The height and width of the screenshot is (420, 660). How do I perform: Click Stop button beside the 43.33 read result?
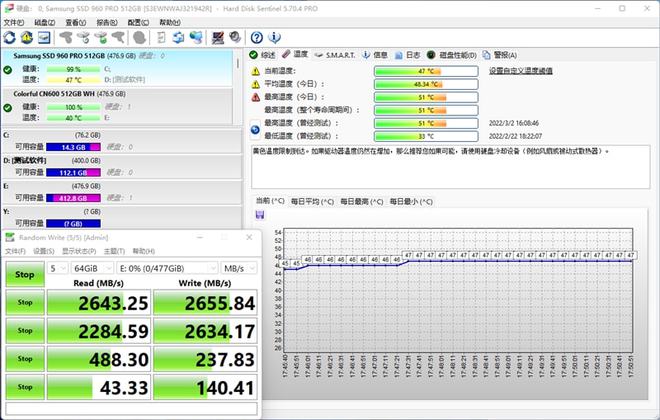[x=25, y=387]
